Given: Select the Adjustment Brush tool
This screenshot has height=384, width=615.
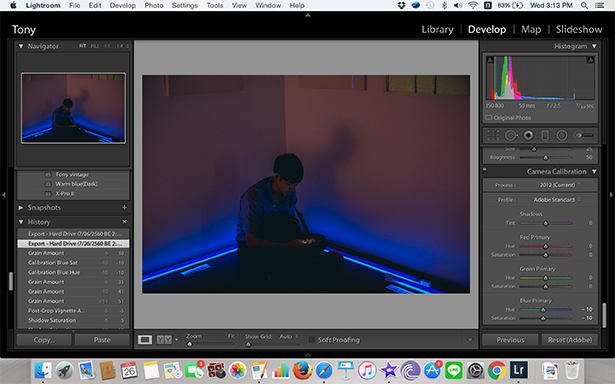Looking at the screenshot, I should [x=584, y=135].
